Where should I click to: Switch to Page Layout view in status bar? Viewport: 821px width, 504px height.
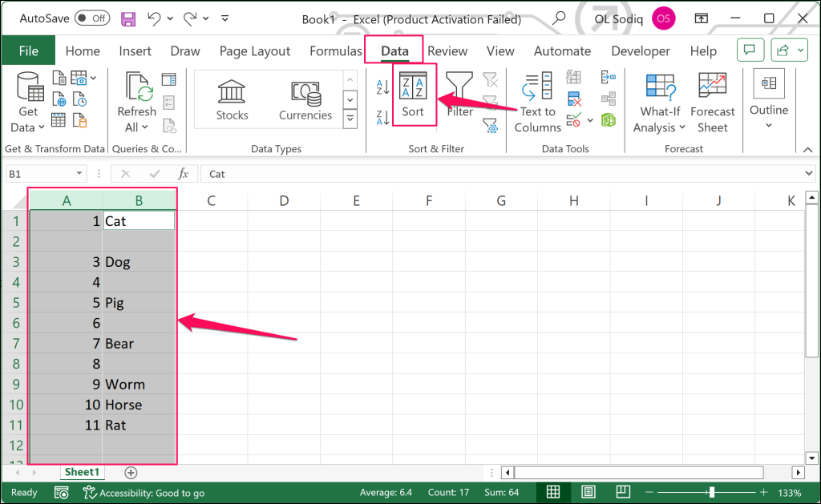pyautogui.click(x=588, y=492)
